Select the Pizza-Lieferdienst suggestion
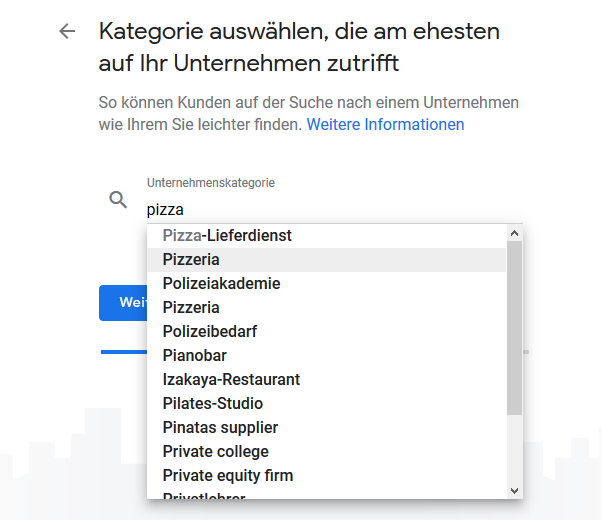This screenshot has width=602, height=520. click(x=227, y=236)
